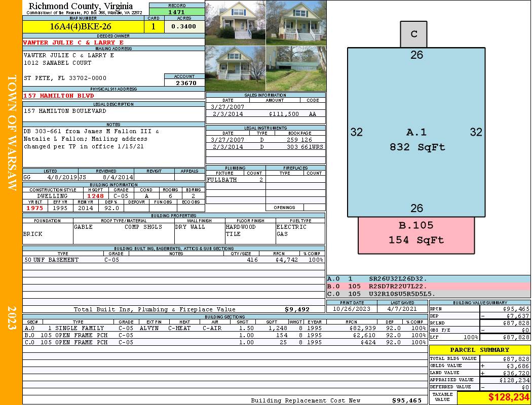Click LCF value $87,828
This screenshot has height=405, width=532.
(x=516, y=337)
